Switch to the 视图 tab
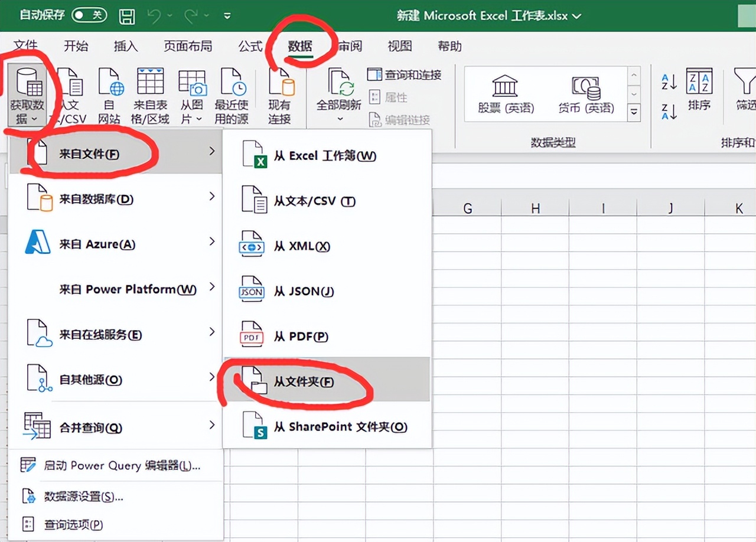The width and height of the screenshot is (756, 542). point(400,46)
